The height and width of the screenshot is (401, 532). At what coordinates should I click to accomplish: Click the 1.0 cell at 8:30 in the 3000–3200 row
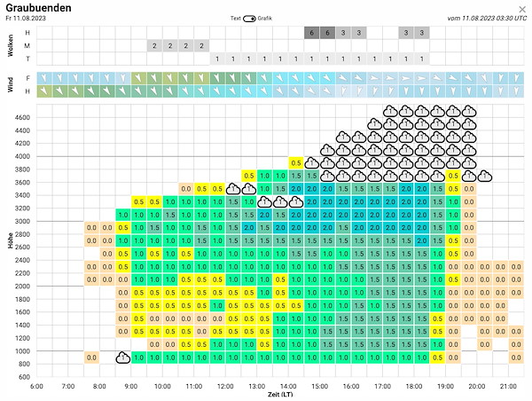(x=123, y=215)
